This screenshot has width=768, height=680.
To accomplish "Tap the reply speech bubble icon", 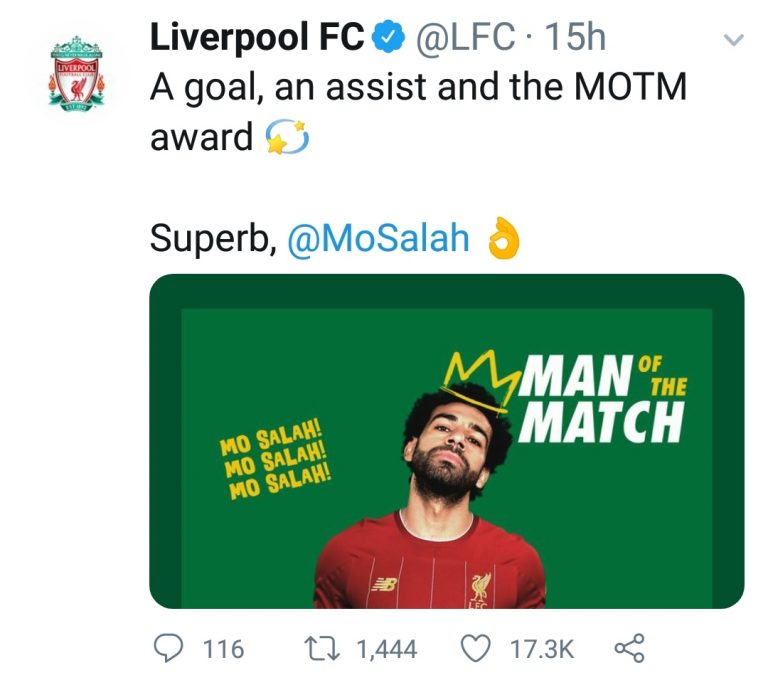I will pos(169,649).
